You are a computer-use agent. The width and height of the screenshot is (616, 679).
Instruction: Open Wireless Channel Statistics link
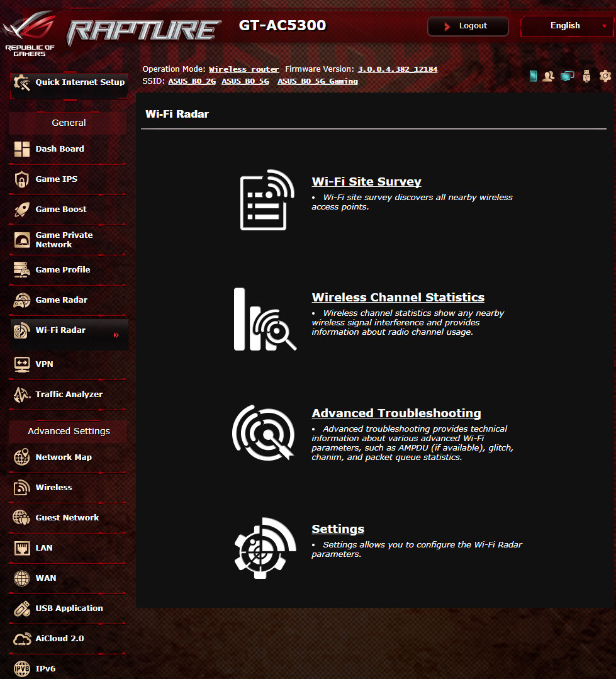tap(398, 298)
